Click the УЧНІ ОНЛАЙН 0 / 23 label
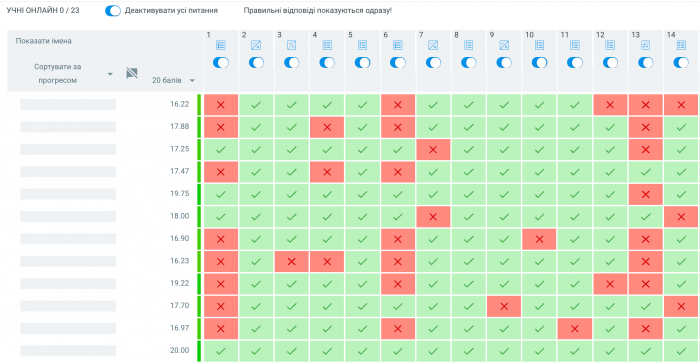The height and width of the screenshot is (363, 700). 43,10
